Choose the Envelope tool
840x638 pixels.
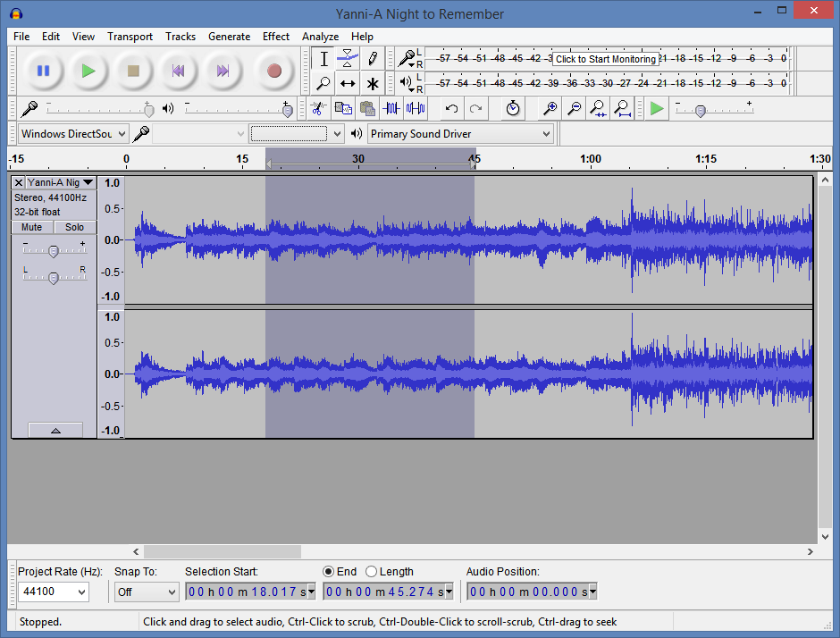click(348, 58)
